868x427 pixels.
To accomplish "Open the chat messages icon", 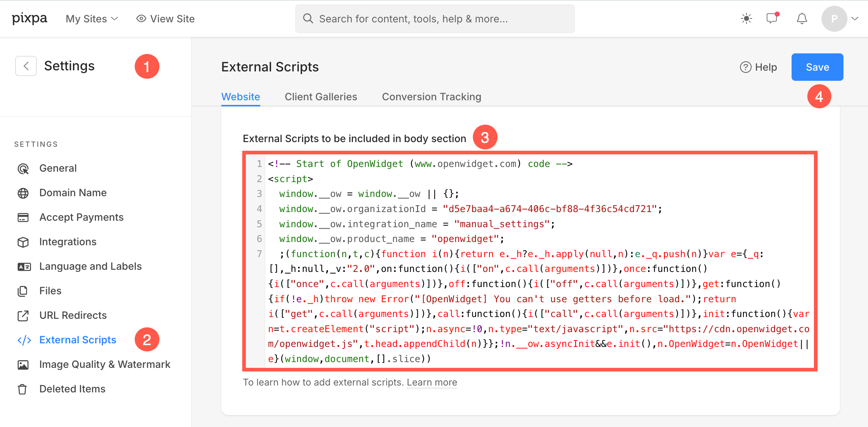I will click(772, 18).
